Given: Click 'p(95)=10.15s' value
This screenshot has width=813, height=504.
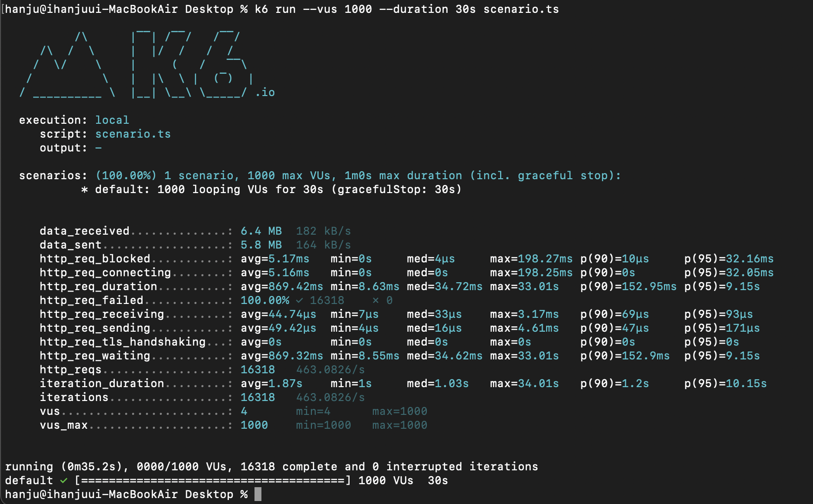Looking at the screenshot, I should click(725, 384).
